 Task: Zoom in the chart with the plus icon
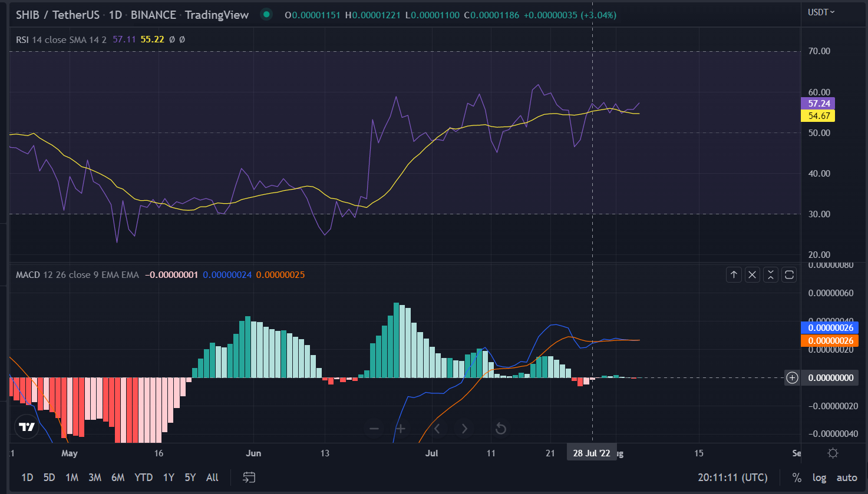(x=401, y=429)
